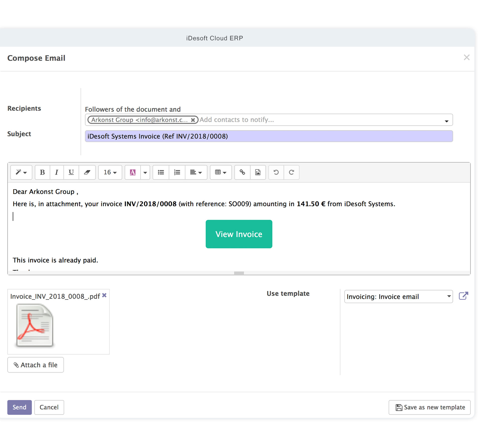This screenshot has width=487, height=448.
Task: Open the template external link icon
Action: (464, 296)
